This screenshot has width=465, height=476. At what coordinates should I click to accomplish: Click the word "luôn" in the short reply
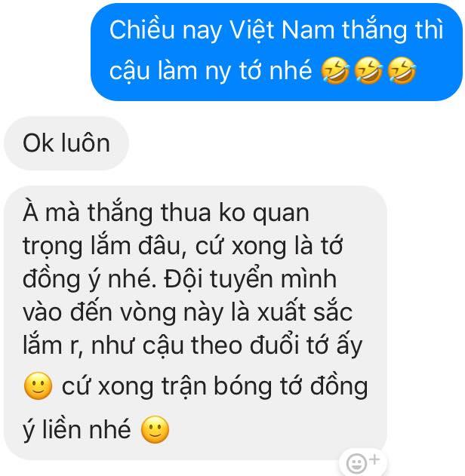(85, 143)
